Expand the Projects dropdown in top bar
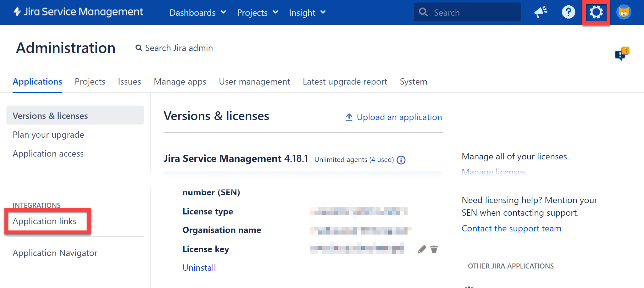The width and height of the screenshot is (644, 288). (258, 13)
